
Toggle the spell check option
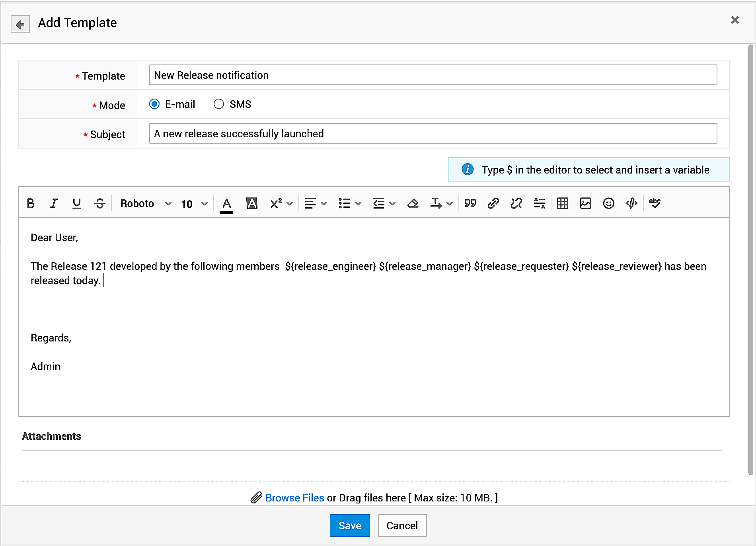(x=655, y=203)
